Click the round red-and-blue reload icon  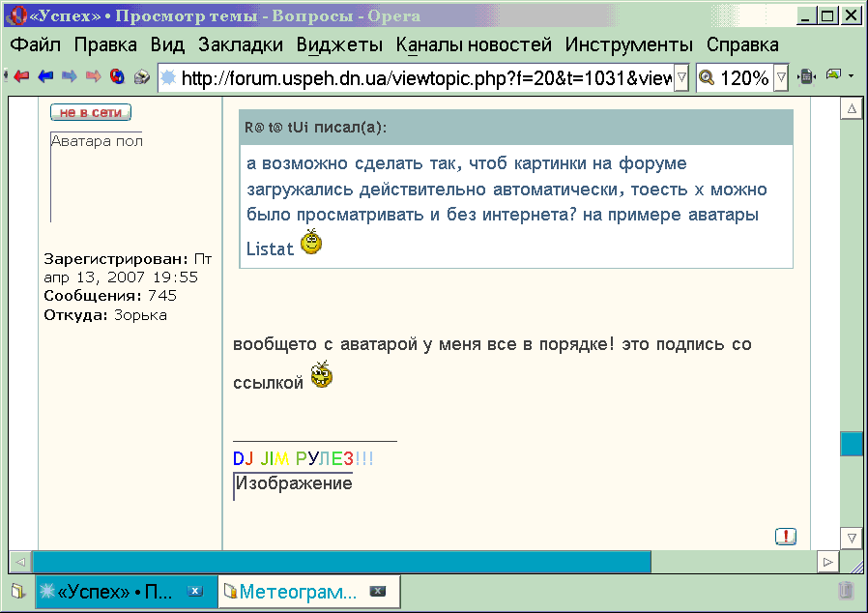[x=117, y=77]
